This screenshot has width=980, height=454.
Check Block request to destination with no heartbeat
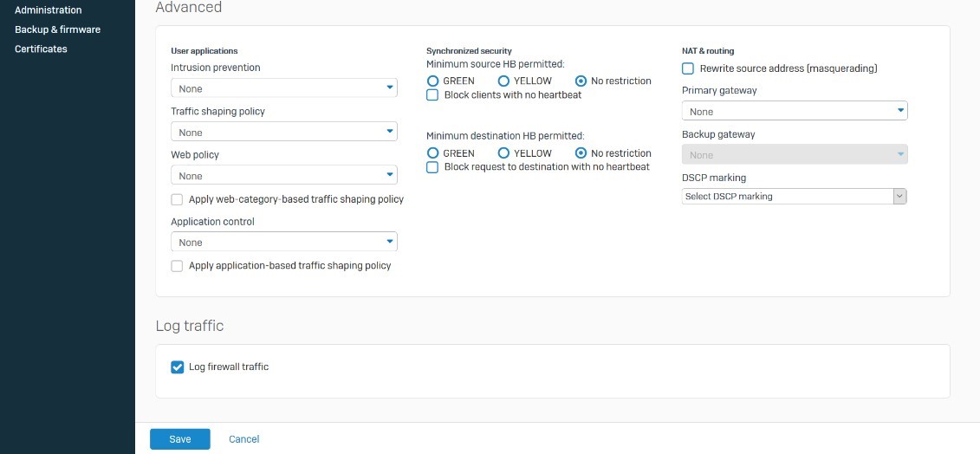click(x=432, y=167)
